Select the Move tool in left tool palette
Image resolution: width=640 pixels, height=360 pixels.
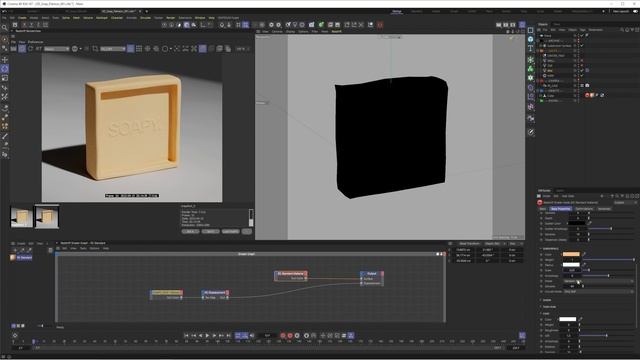point(4,60)
